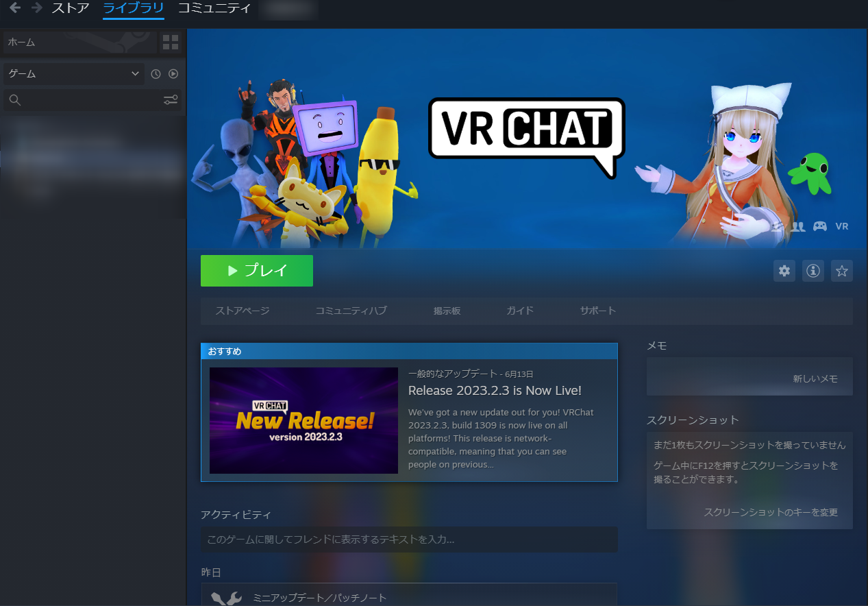Expand the ゲーム filter dropdown
Viewport: 868px width, 606px height.
tap(74, 74)
